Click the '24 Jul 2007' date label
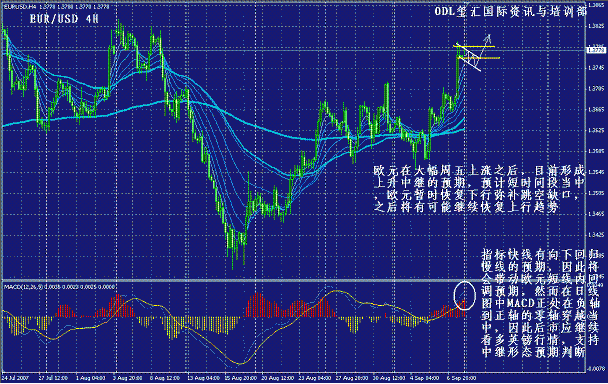The height and width of the screenshot is (384, 608). (16, 377)
